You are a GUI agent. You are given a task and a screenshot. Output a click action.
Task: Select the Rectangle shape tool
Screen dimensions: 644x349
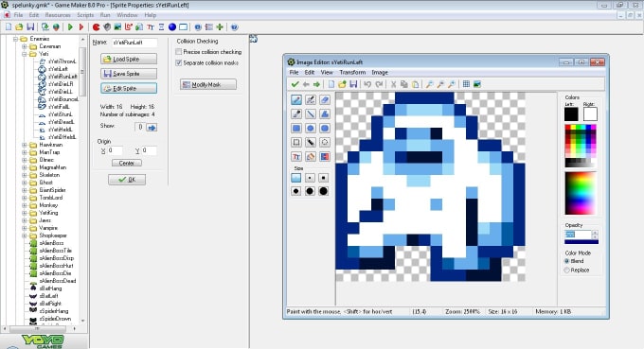point(296,128)
